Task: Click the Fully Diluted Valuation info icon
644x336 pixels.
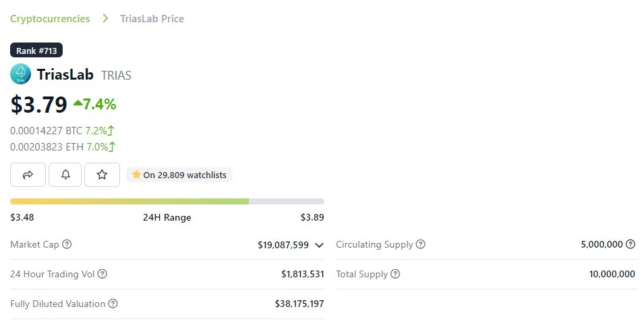Action: click(113, 304)
